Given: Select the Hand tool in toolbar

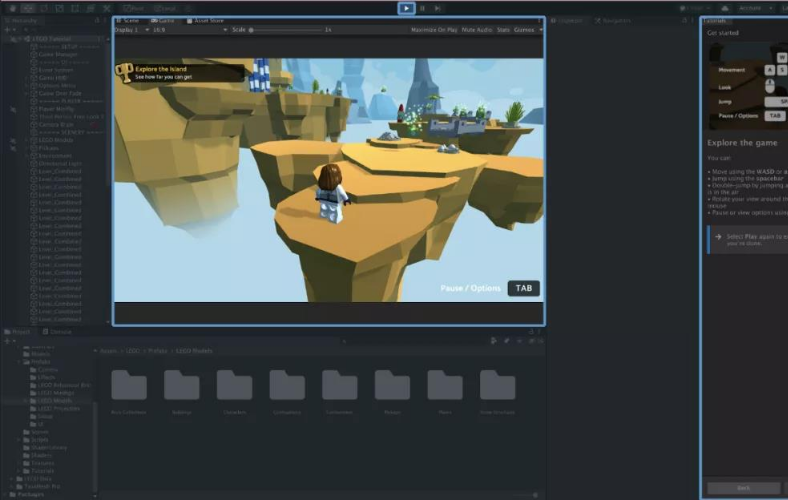Looking at the screenshot, I should (x=12, y=8).
